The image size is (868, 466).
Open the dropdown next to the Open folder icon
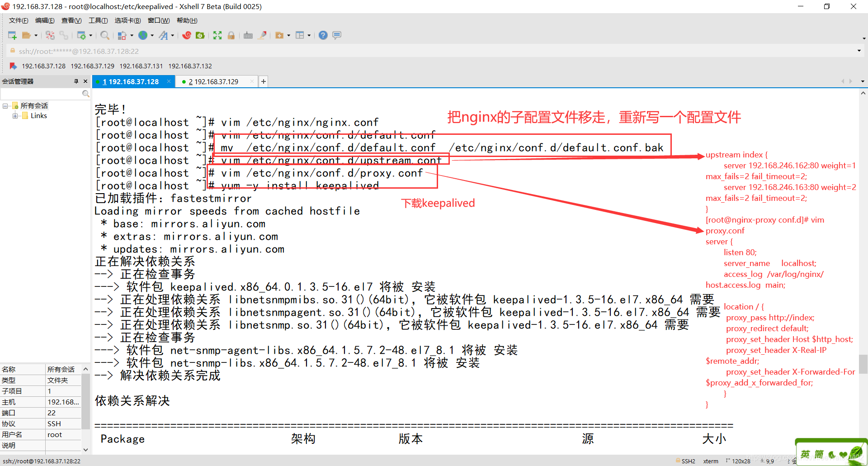(x=36, y=35)
